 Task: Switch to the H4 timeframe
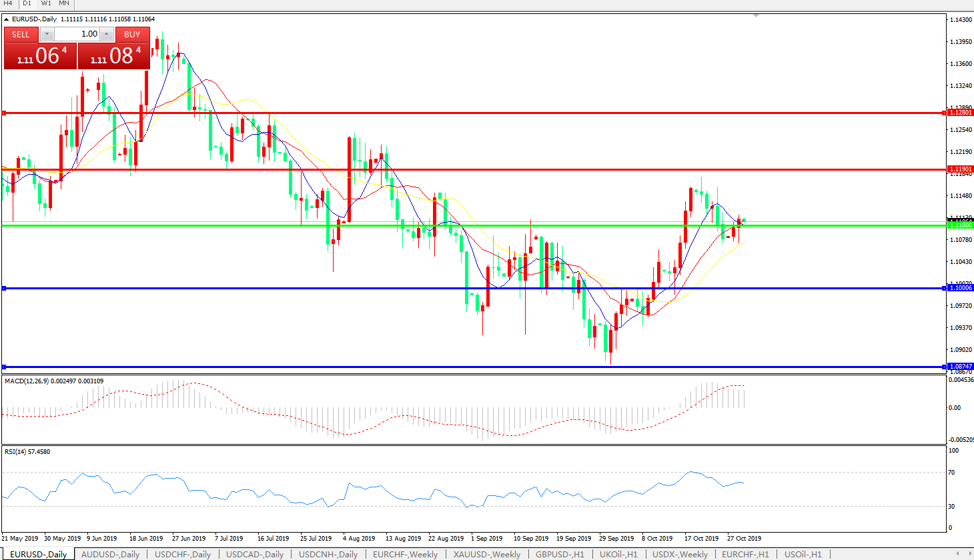pyautogui.click(x=8, y=3)
